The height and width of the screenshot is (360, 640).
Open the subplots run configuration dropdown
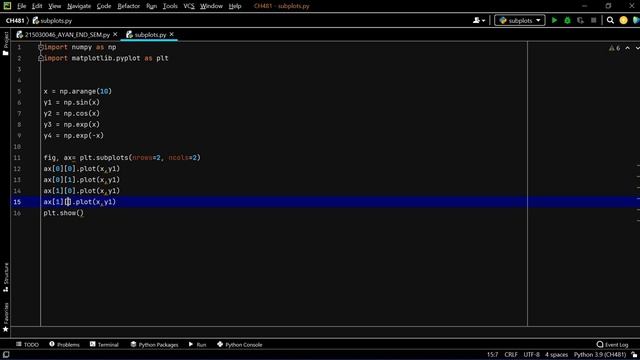click(520, 20)
